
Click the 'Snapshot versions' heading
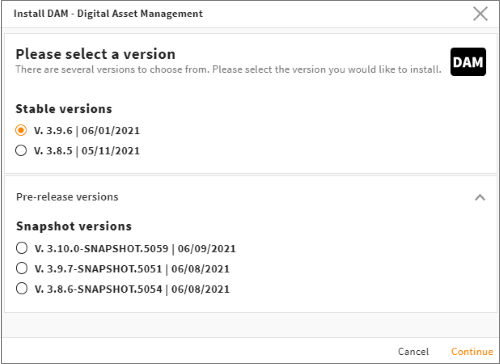point(74,226)
